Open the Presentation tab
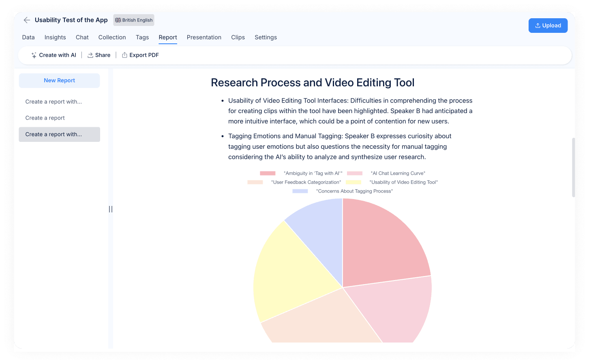Image resolution: width=589 pixels, height=364 pixels. [204, 37]
